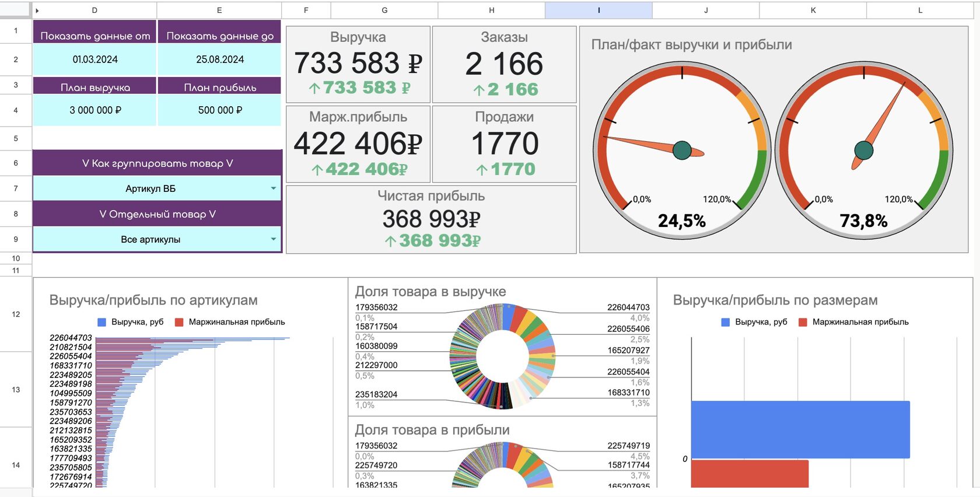Click the Заказы scorecard showing 2 166

(x=504, y=64)
